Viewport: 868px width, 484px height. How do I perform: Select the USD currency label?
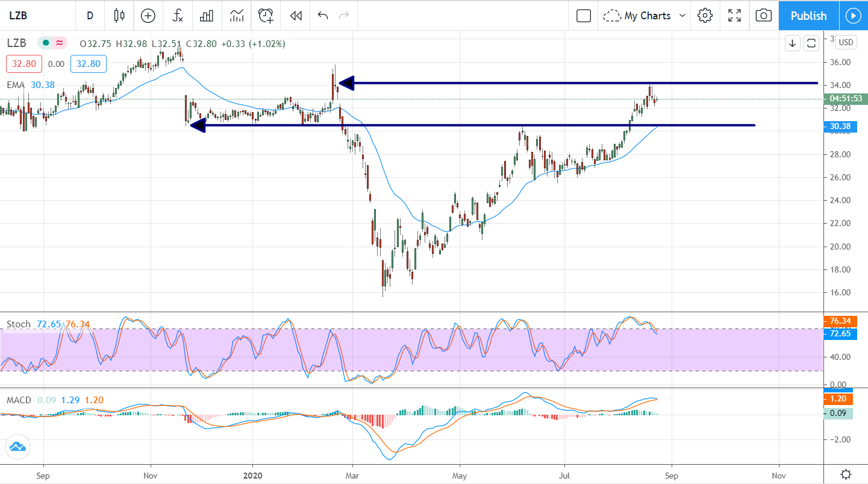(x=846, y=42)
